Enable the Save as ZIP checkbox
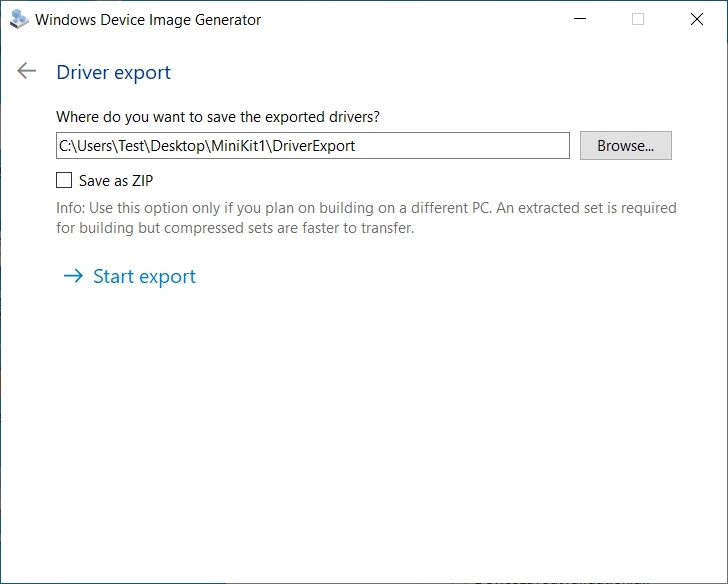The image size is (728, 584). pyautogui.click(x=64, y=181)
